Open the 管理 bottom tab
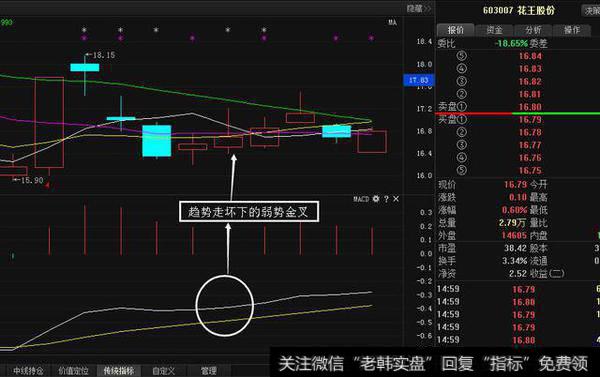This screenshot has height=377, width=600. (x=209, y=371)
